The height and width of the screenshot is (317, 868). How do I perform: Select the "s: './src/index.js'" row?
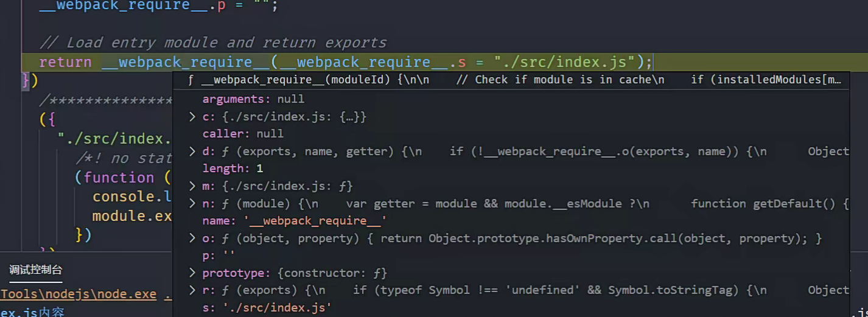pos(267,308)
